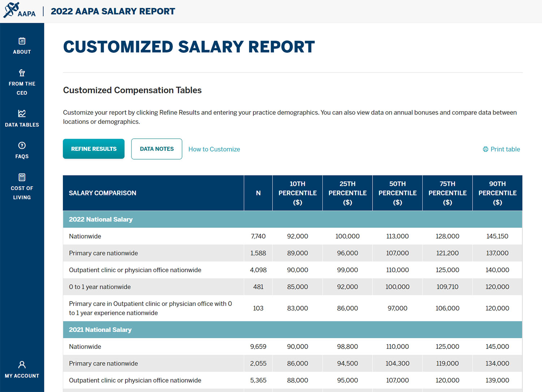Click the 9,659 N value

pyautogui.click(x=258, y=347)
